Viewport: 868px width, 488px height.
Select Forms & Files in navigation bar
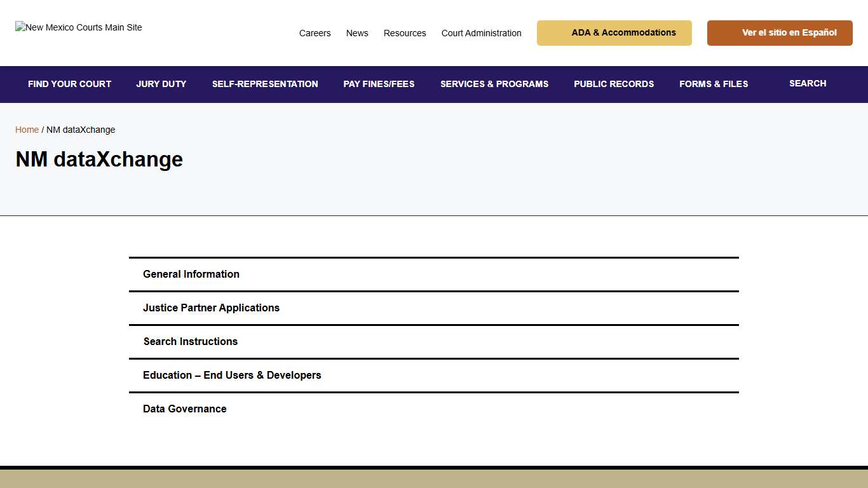point(714,84)
